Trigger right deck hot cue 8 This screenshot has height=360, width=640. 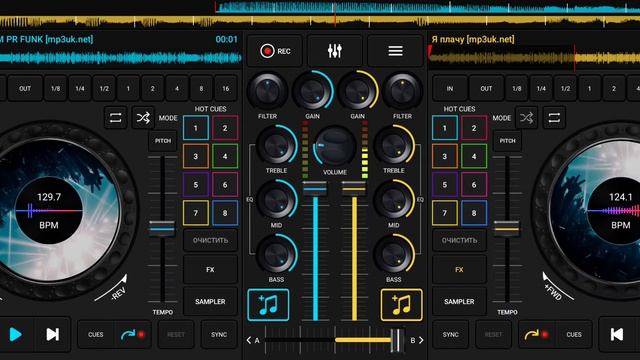tap(474, 213)
